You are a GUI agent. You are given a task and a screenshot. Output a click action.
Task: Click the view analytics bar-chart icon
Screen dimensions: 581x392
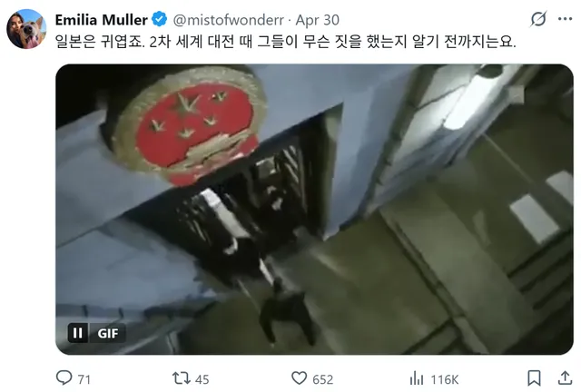(417, 378)
